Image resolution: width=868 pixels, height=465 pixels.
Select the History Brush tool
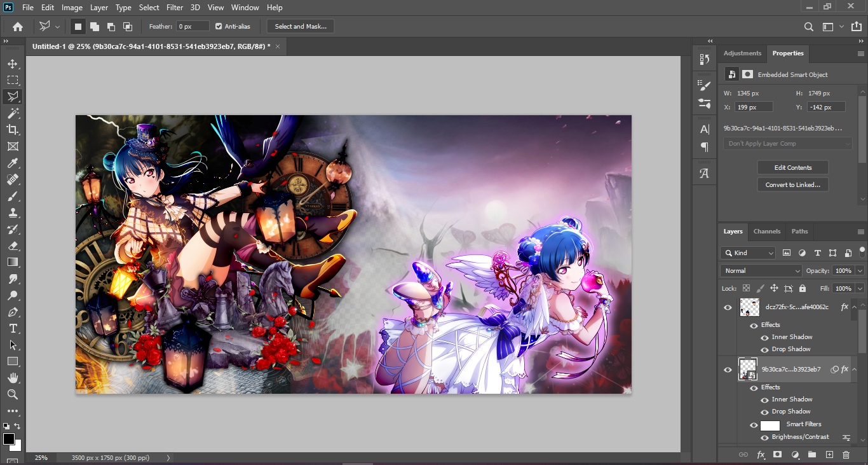[x=12, y=230]
